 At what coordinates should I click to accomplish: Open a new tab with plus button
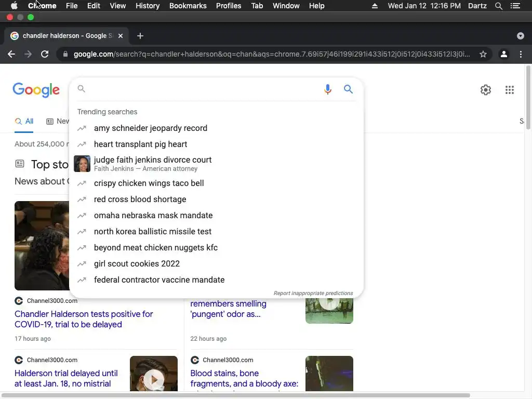click(x=140, y=36)
